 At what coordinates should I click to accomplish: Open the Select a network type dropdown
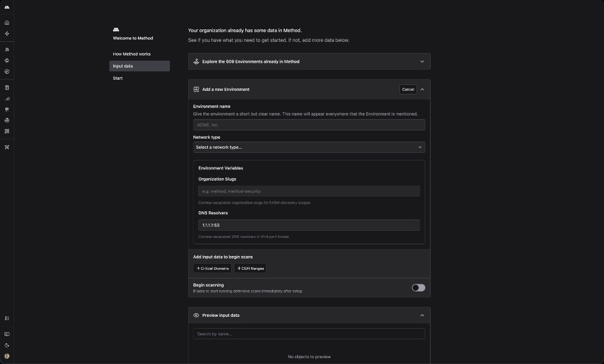309,147
